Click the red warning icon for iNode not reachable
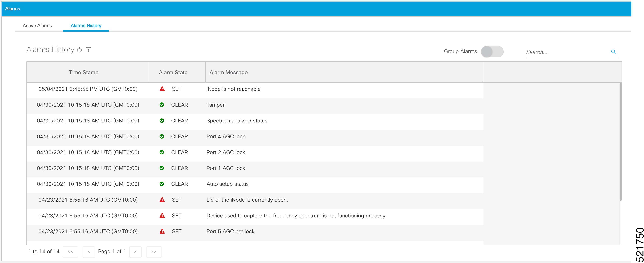The width and height of the screenshot is (644, 263). coord(162,89)
